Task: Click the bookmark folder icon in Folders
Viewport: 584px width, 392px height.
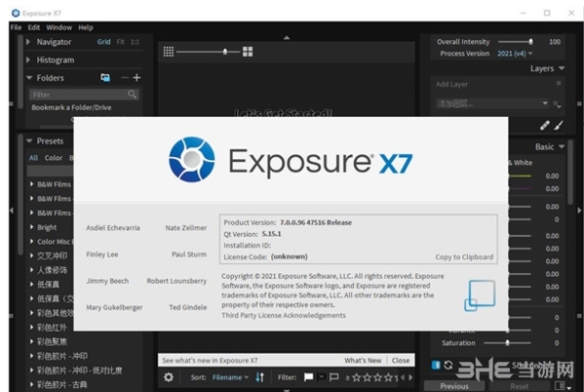Action: click(105, 77)
